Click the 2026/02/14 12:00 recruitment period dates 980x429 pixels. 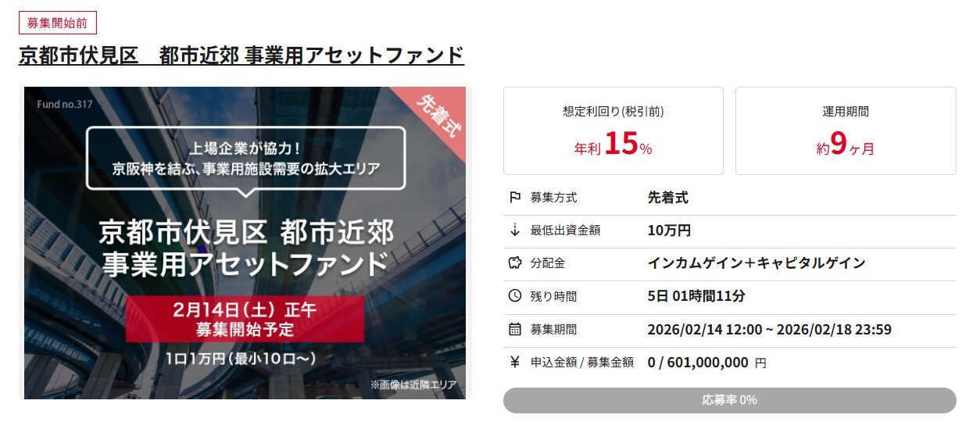pos(769,329)
